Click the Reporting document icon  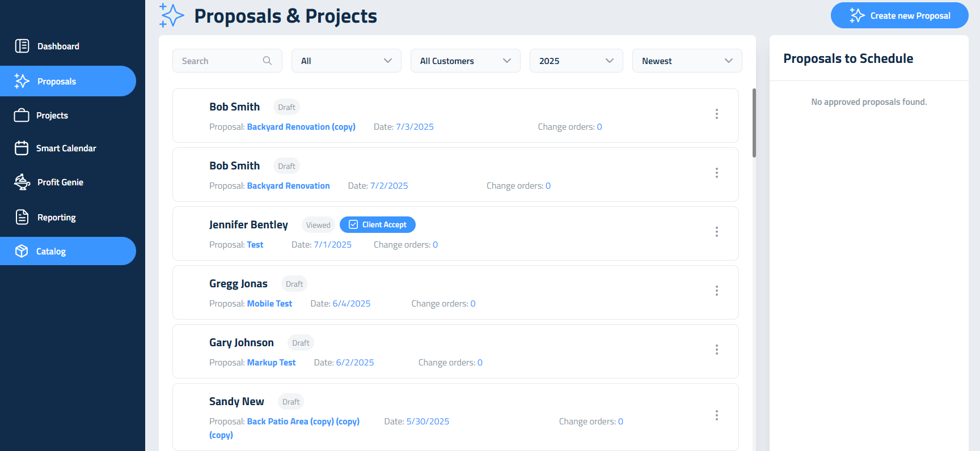[22, 217]
